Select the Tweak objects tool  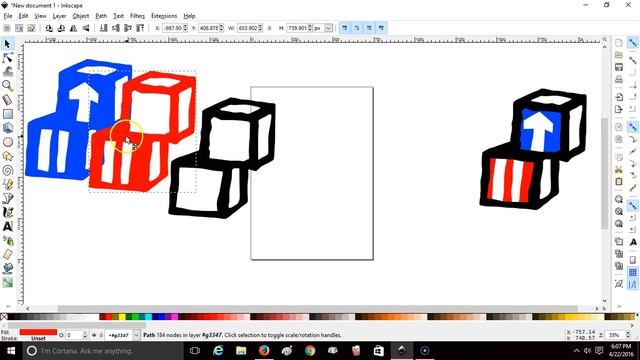[x=7, y=72]
